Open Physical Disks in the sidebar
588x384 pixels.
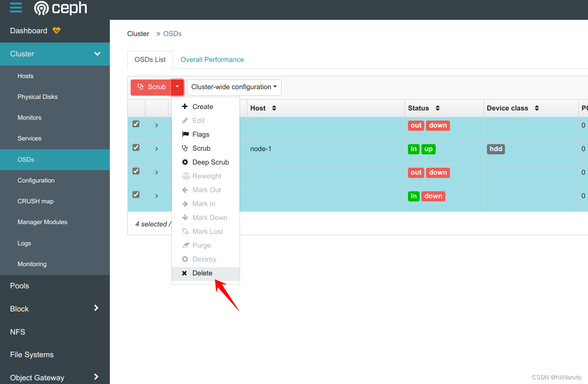point(55,97)
